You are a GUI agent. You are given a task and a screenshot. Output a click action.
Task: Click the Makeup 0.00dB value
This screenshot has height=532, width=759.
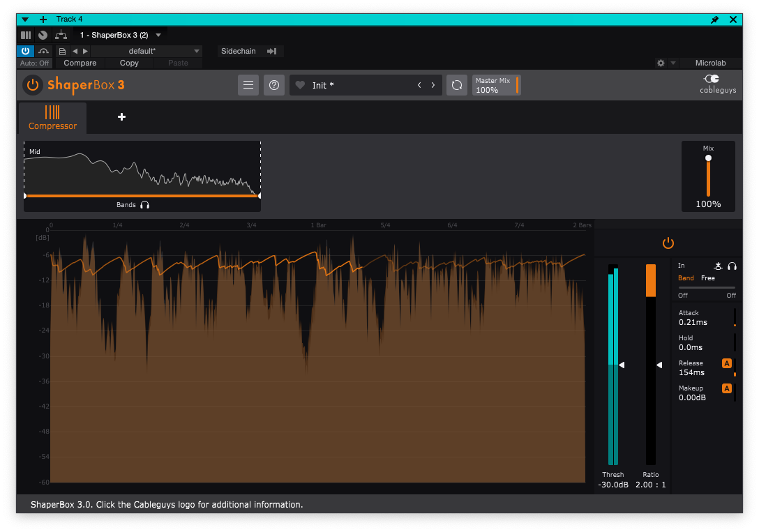pos(692,397)
